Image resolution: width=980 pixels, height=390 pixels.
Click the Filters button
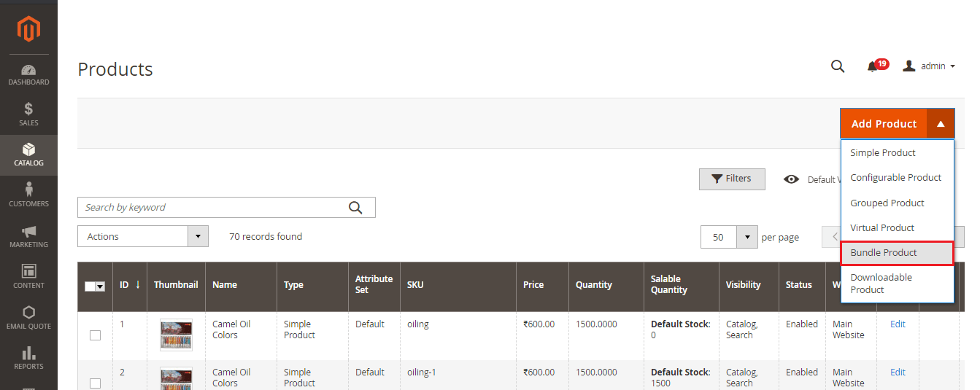point(732,179)
